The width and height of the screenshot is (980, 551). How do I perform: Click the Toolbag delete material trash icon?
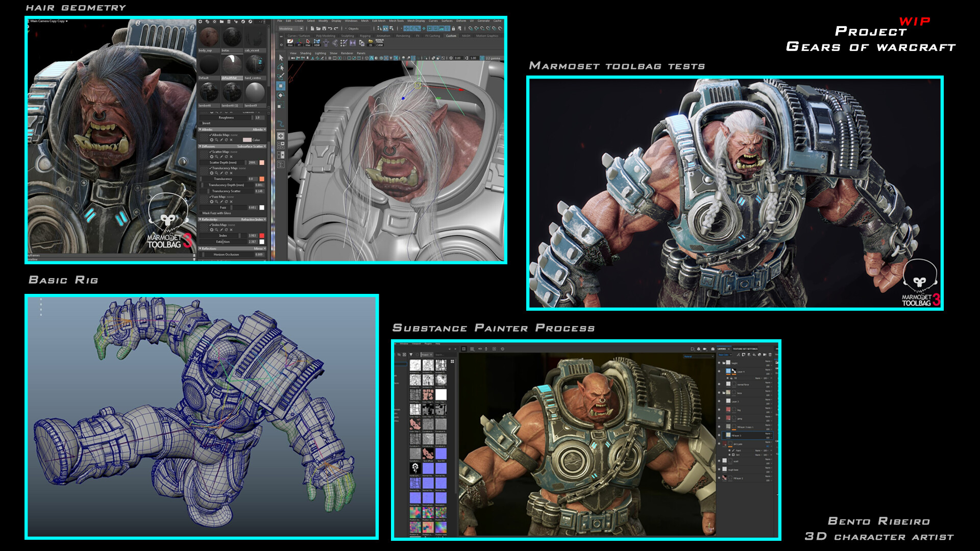click(229, 21)
